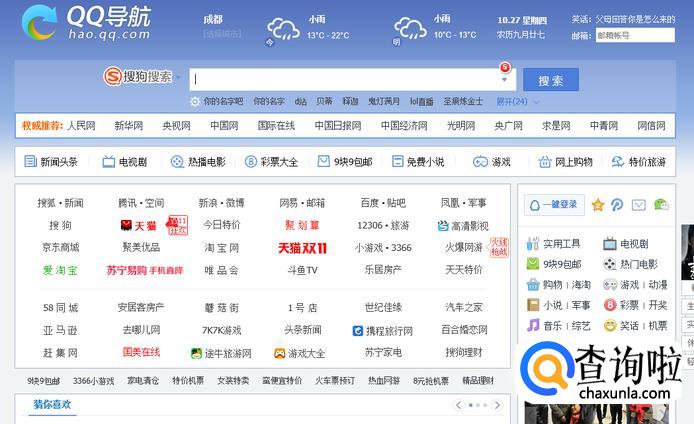Click the WeChat icon in login panel
Viewport: 694px width, 424px height.
pyautogui.click(x=661, y=205)
